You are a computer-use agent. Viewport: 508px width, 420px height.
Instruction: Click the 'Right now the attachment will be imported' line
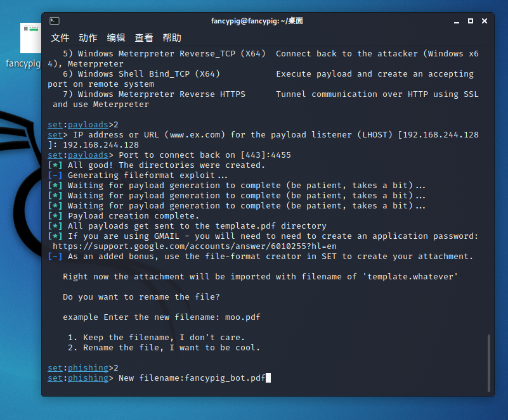260,277
